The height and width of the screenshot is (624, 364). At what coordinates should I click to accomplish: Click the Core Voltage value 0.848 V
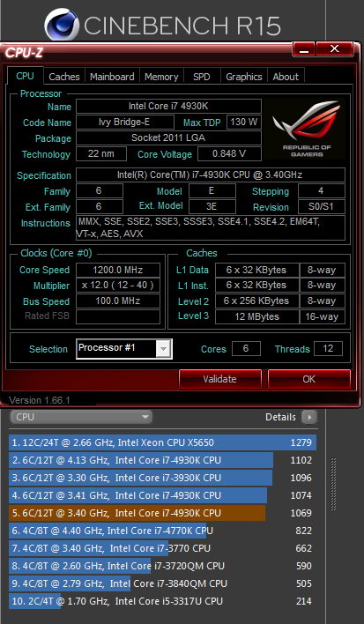click(x=229, y=153)
